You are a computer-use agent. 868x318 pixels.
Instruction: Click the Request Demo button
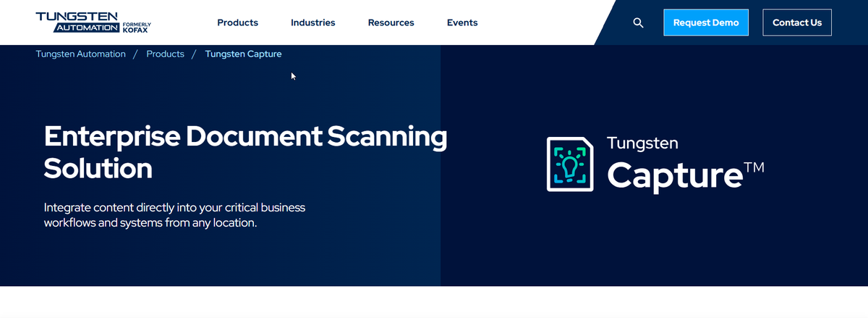(706, 22)
